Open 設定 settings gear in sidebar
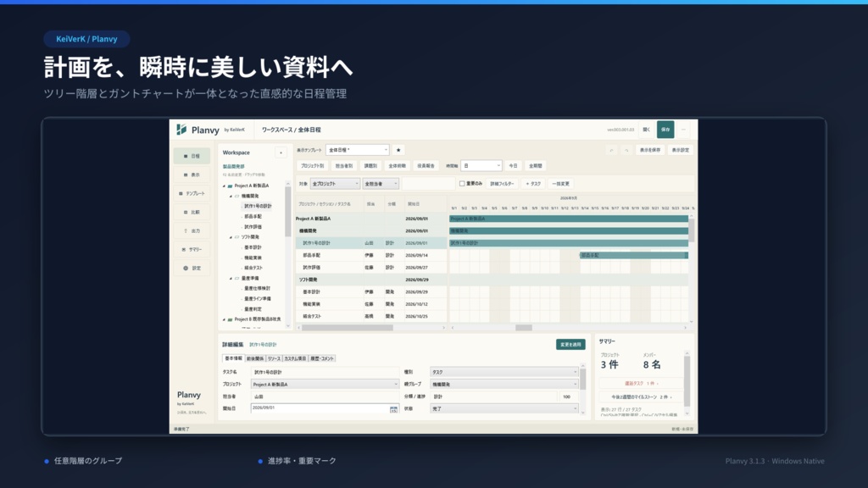 pos(192,269)
